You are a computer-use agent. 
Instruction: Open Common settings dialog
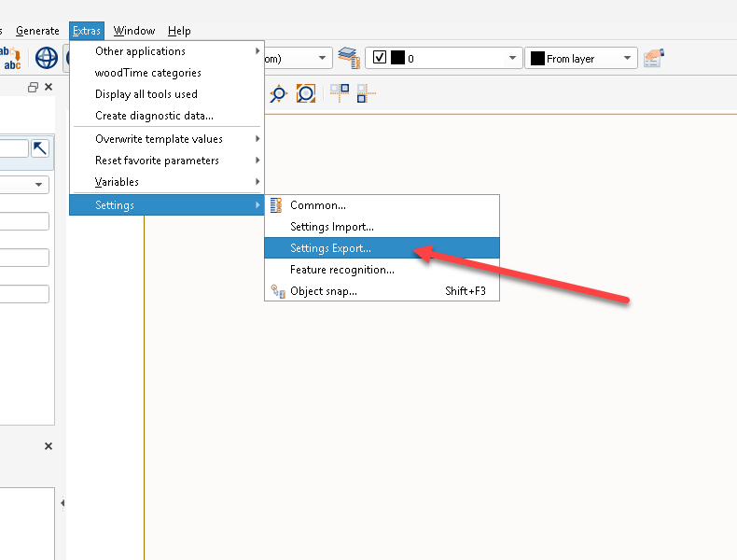point(382,205)
